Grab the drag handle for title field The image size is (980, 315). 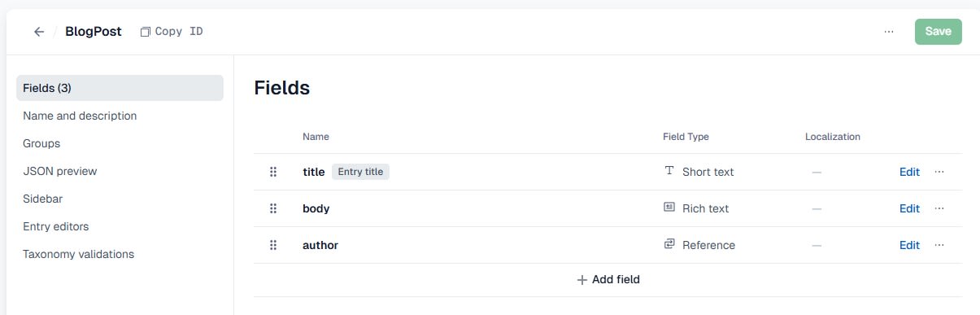(x=273, y=172)
